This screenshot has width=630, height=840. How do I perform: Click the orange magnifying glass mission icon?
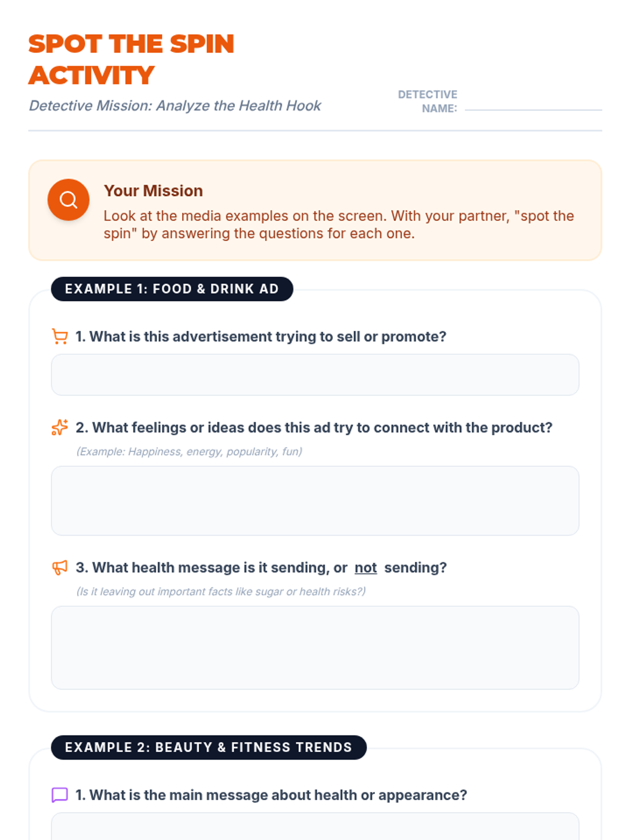click(x=68, y=199)
